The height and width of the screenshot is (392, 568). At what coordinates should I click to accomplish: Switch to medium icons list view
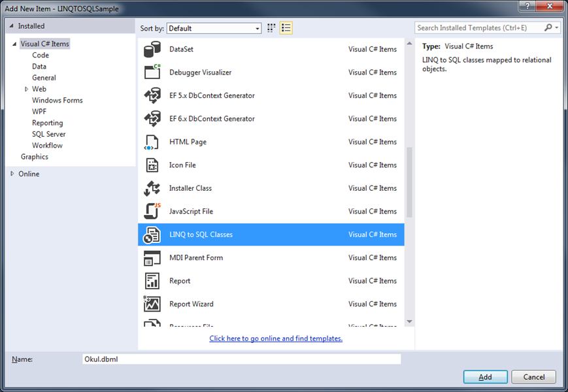(286, 28)
